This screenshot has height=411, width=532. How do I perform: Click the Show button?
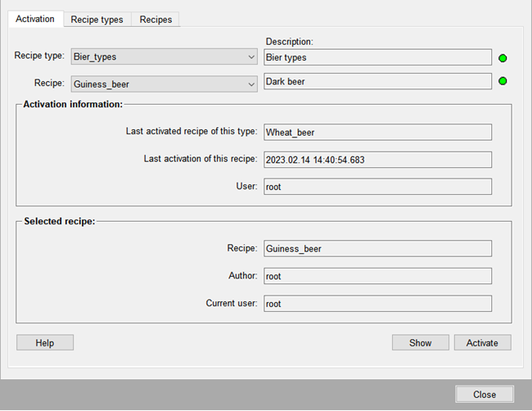(420, 343)
